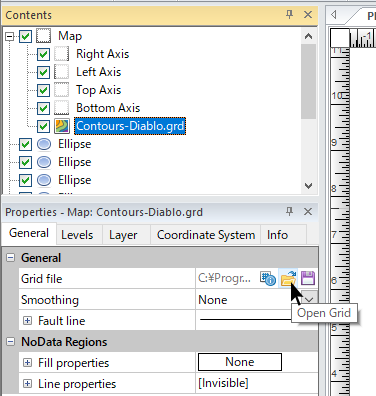Click the Bottom Axis icon in the tree

click(62, 108)
